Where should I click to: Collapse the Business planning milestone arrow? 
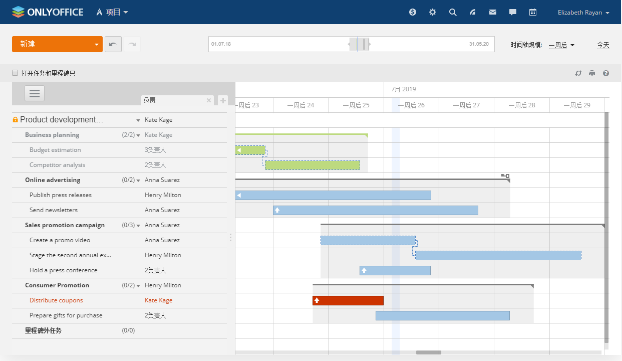pos(138,135)
